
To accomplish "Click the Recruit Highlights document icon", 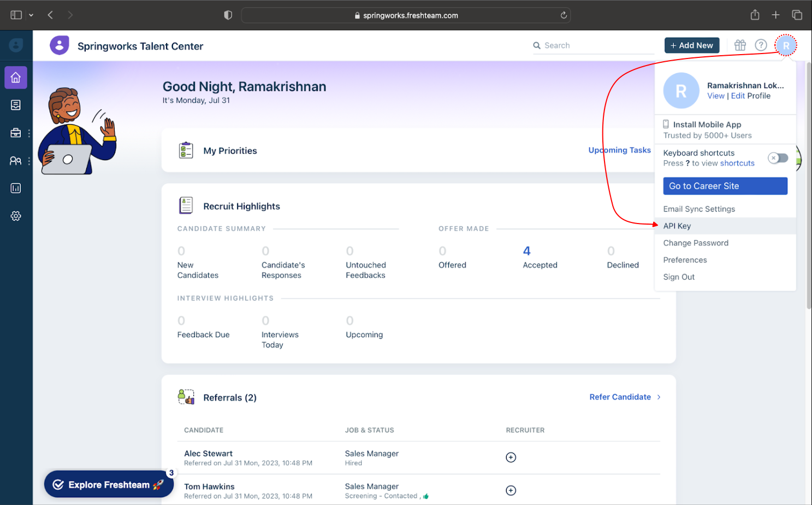I will point(186,205).
